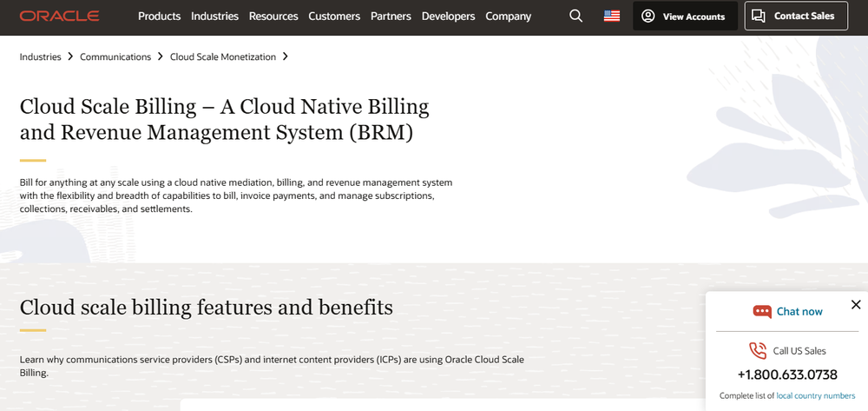Viewport: 868px width, 411px height.
Task: Click the red chat bubble icon
Action: point(762,311)
